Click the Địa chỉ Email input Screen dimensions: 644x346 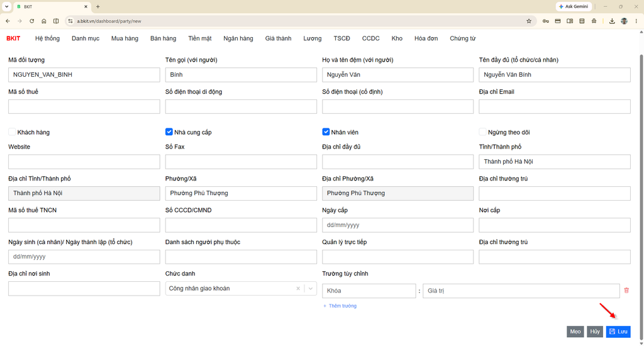pos(555,106)
